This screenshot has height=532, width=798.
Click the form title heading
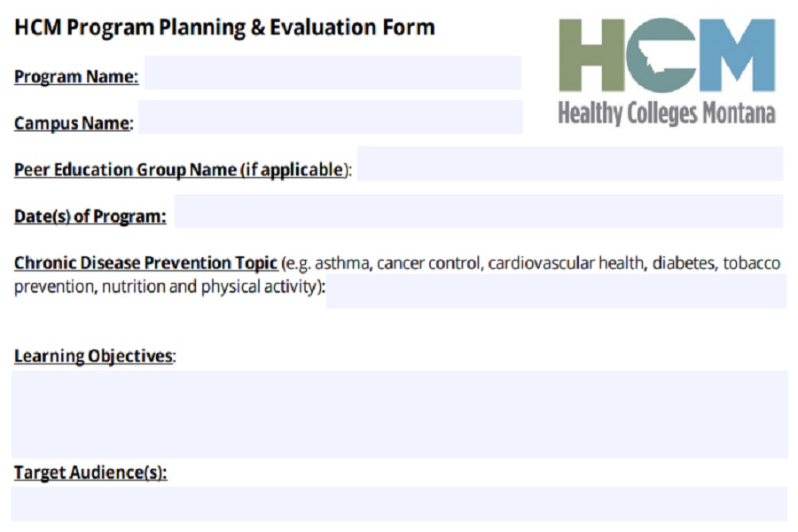pos(224,27)
